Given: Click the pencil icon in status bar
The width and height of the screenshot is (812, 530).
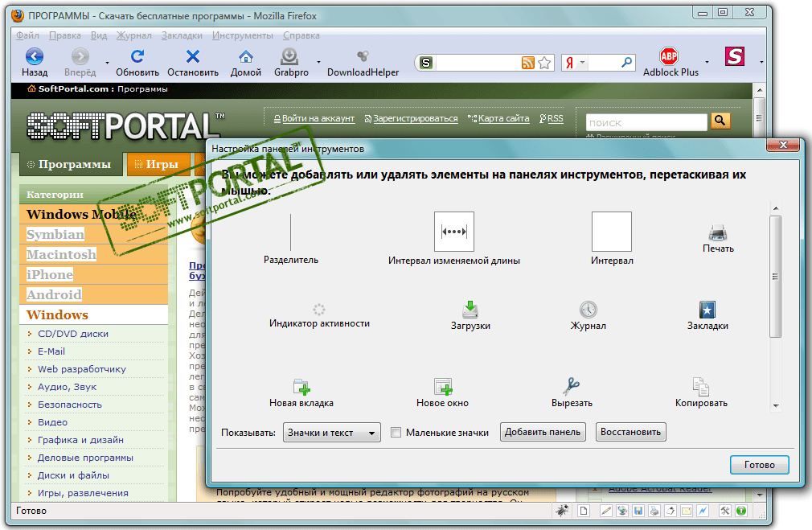Looking at the screenshot, I should click(x=606, y=511).
